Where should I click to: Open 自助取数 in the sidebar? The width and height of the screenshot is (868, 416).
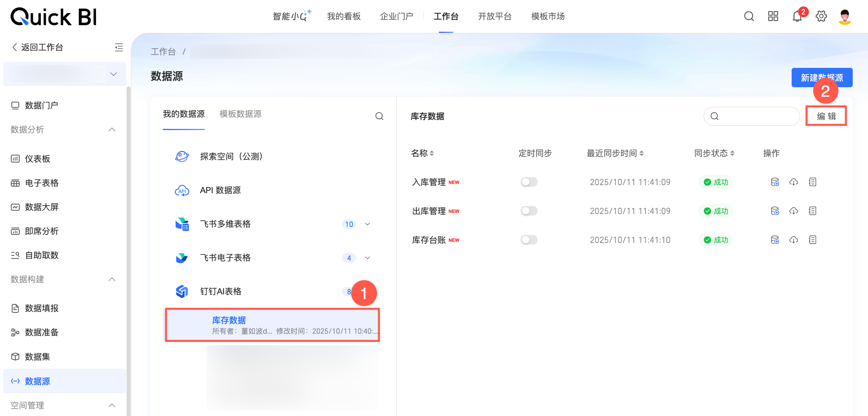tap(41, 255)
